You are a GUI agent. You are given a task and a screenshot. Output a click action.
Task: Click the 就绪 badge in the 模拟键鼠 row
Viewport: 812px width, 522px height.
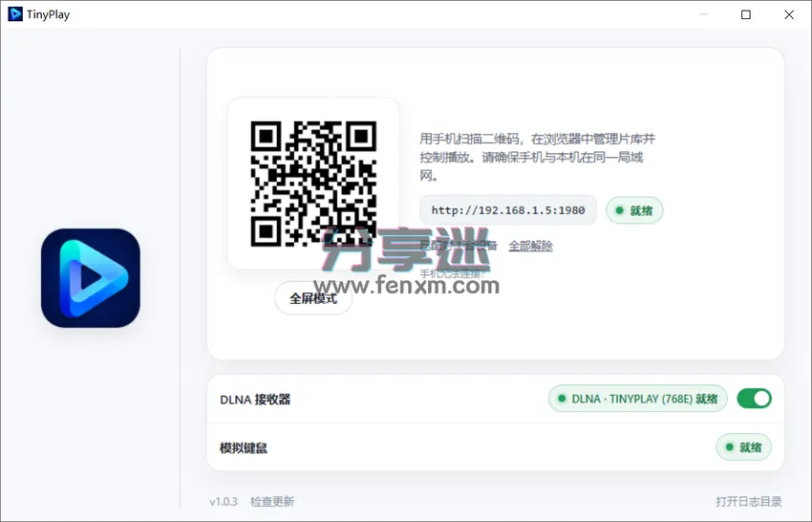[x=743, y=446]
